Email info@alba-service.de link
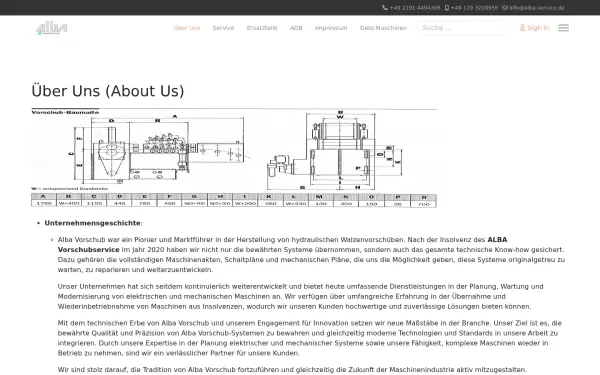The width and height of the screenshot is (600, 375). 536,8
